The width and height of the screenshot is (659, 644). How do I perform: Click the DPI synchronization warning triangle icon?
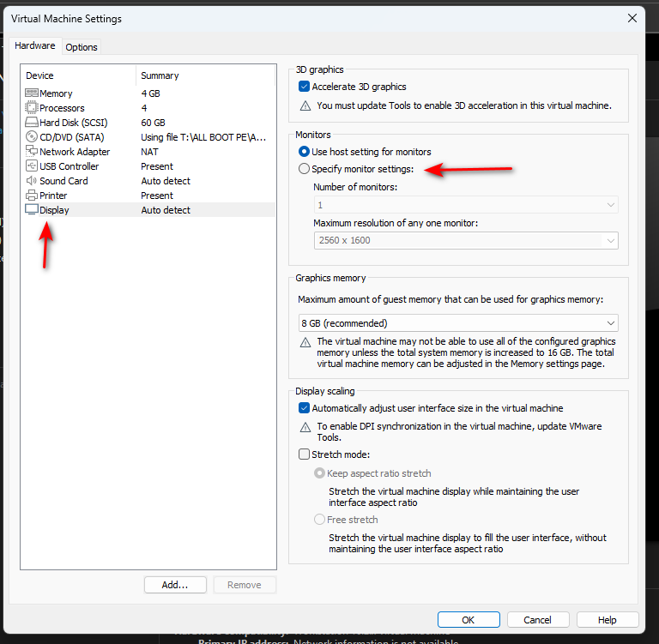pyautogui.click(x=305, y=428)
